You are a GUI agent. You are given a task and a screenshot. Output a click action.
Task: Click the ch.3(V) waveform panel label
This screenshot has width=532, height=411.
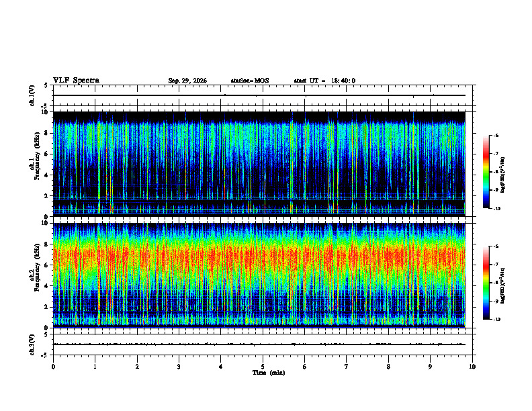[x=32, y=345]
